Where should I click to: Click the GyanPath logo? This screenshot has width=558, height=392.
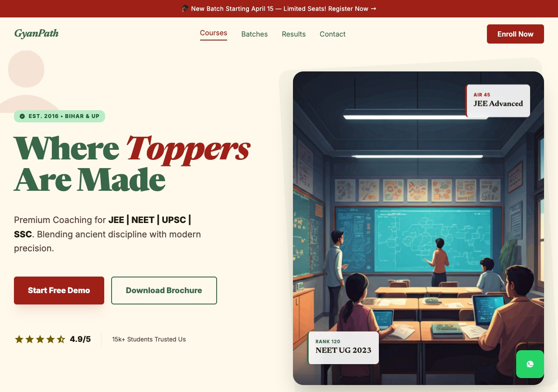pos(36,34)
